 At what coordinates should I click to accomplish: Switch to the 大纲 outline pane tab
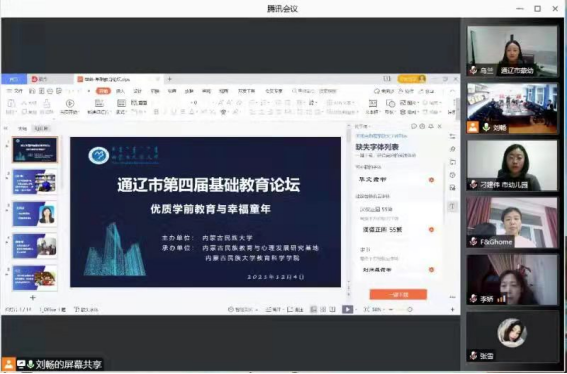pos(22,128)
